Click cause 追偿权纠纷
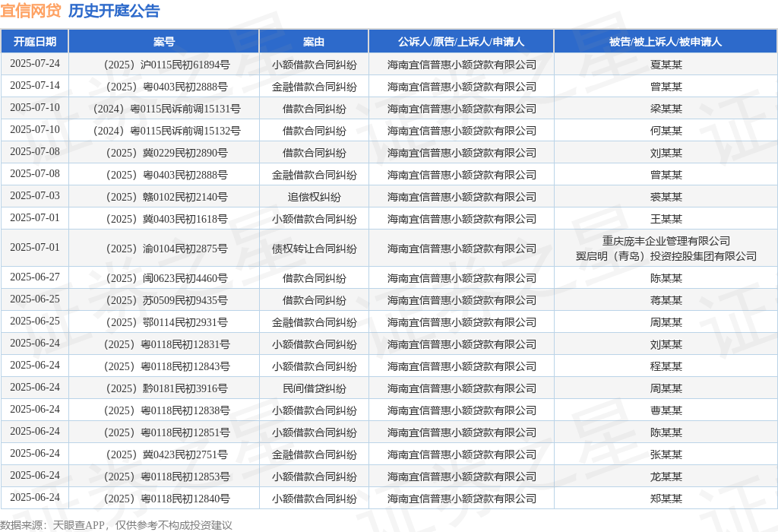The image size is (778, 532). pyautogui.click(x=314, y=197)
